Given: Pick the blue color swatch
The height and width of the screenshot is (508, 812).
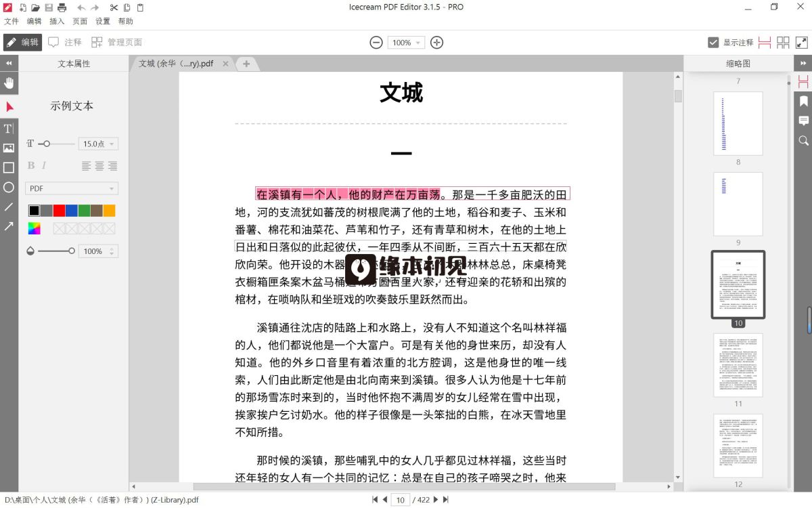Looking at the screenshot, I should [71, 211].
